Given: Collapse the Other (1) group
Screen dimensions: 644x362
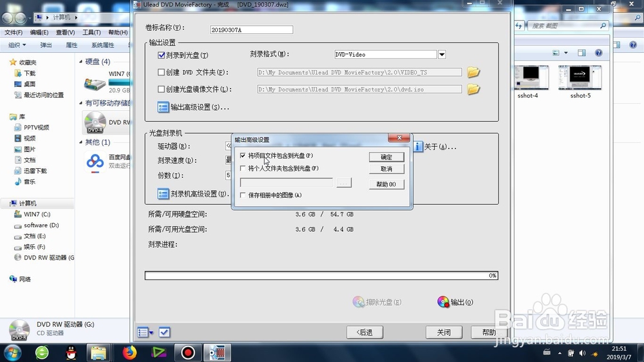Looking at the screenshot, I should [x=81, y=142].
